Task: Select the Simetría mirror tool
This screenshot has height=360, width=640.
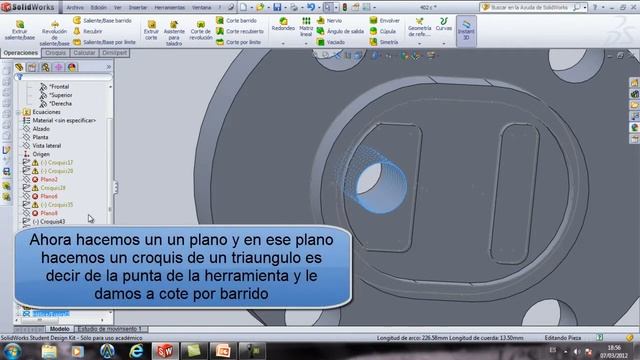Action: tap(384, 42)
